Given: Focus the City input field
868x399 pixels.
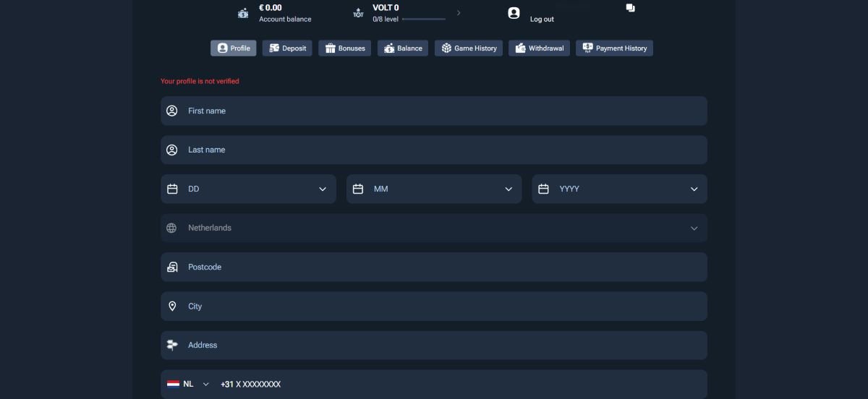Looking at the screenshot, I should pyautogui.click(x=434, y=306).
